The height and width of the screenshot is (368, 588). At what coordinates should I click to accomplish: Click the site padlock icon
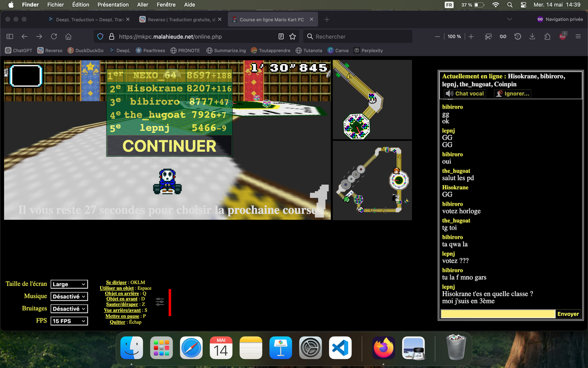[x=111, y=36]
